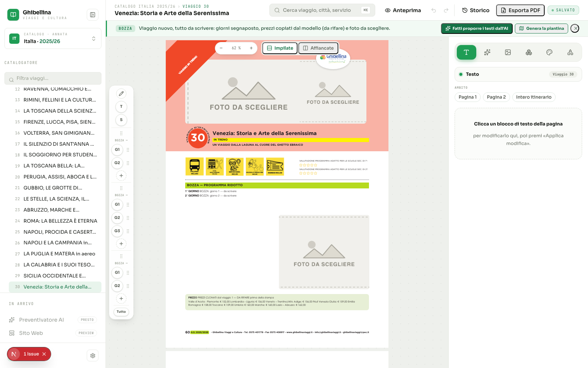Select the S button in floating toolbar
This screenshot has height=368, width=588.
121,120
